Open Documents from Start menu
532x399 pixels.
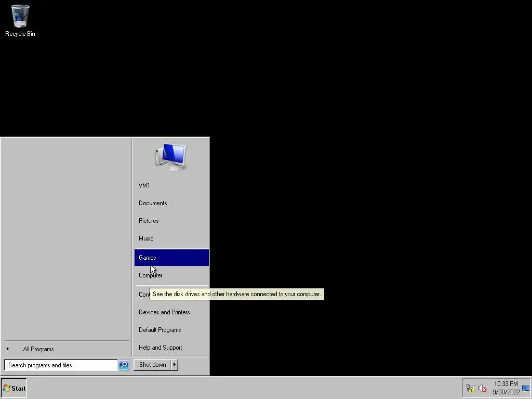pyautogui.click(x=171, y=203)
